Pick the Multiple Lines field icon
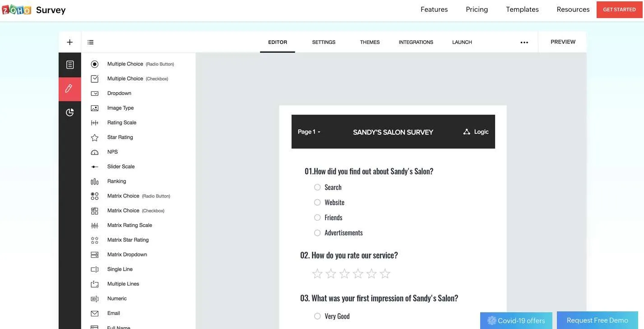The width and height of the screenshot is (644, 329). tap(95, 284)
